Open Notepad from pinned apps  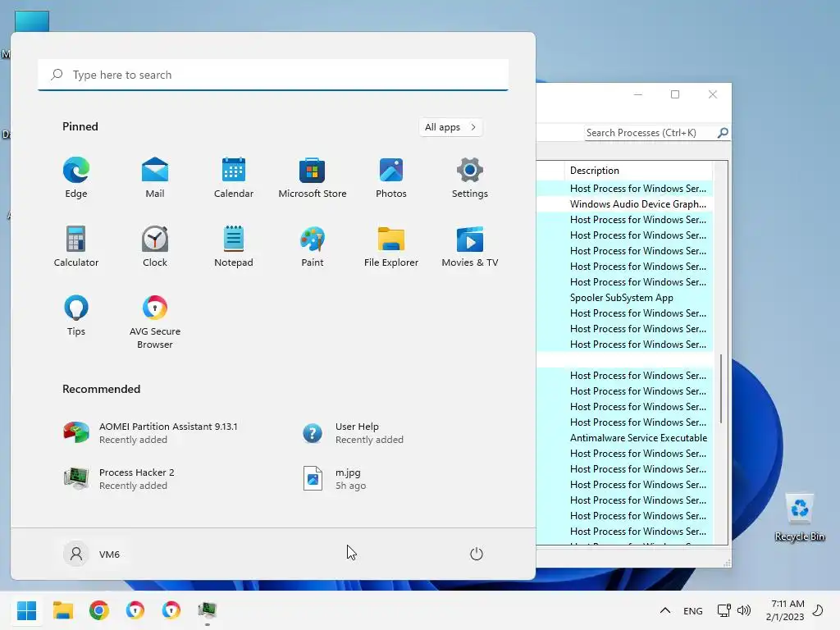234,246
